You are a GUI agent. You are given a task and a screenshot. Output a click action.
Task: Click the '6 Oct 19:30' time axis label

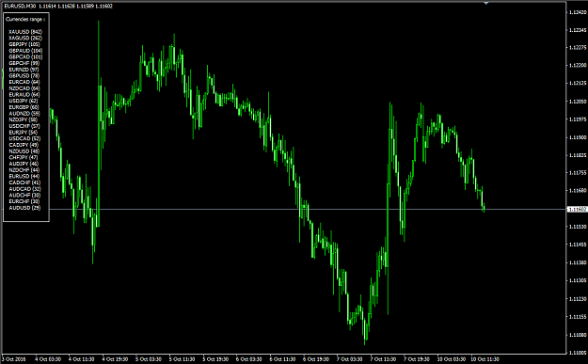coord(316,359)
